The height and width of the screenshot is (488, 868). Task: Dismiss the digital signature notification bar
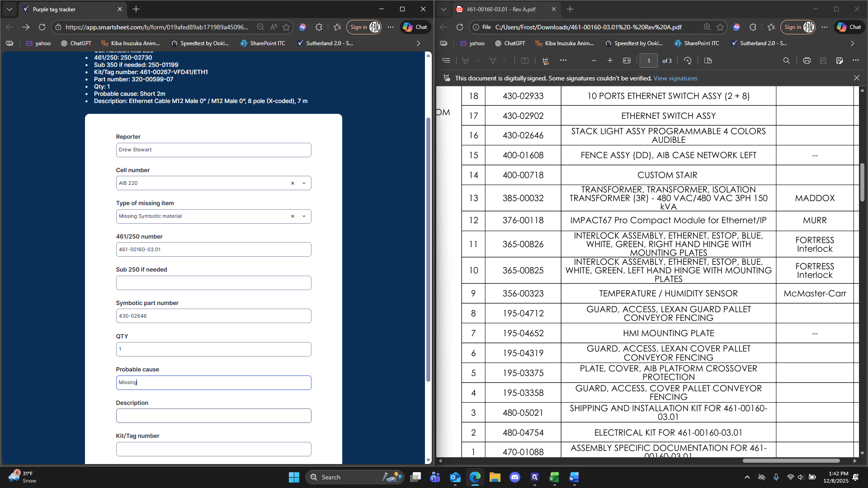[x=857, y=78]
